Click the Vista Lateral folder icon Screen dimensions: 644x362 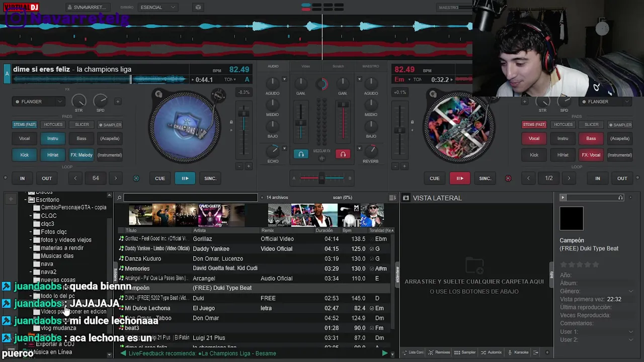click(406, 198)
